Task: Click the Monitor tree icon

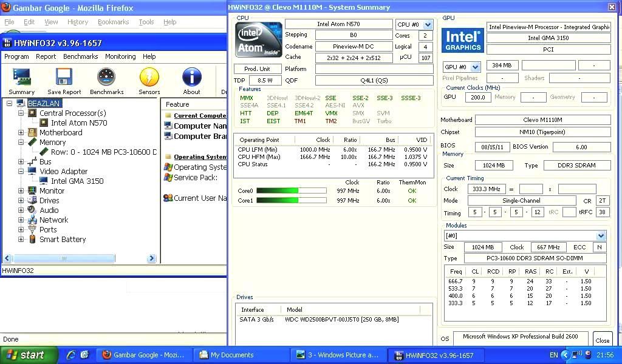Action: (x=33, y=191)
